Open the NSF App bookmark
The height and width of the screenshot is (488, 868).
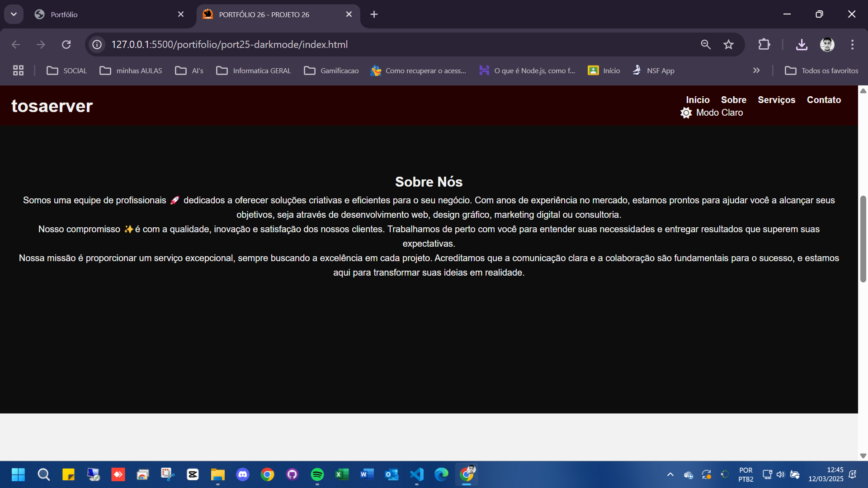(x=653, y=70)
